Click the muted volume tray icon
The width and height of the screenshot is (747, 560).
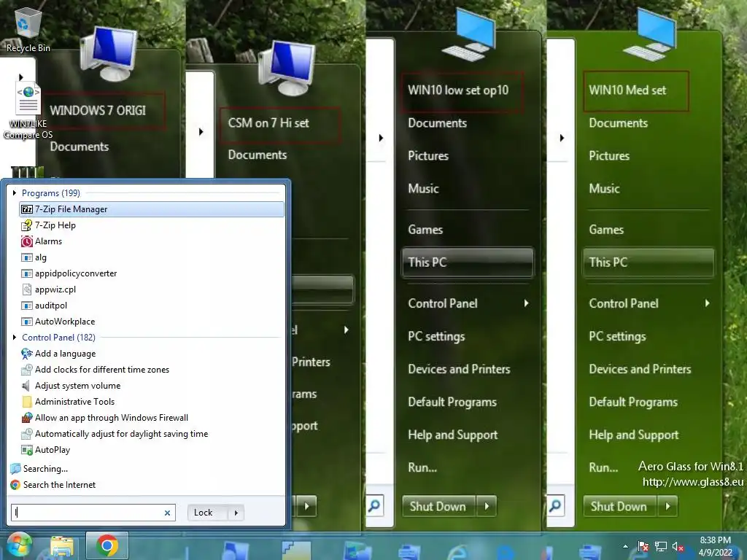[678, 547]
